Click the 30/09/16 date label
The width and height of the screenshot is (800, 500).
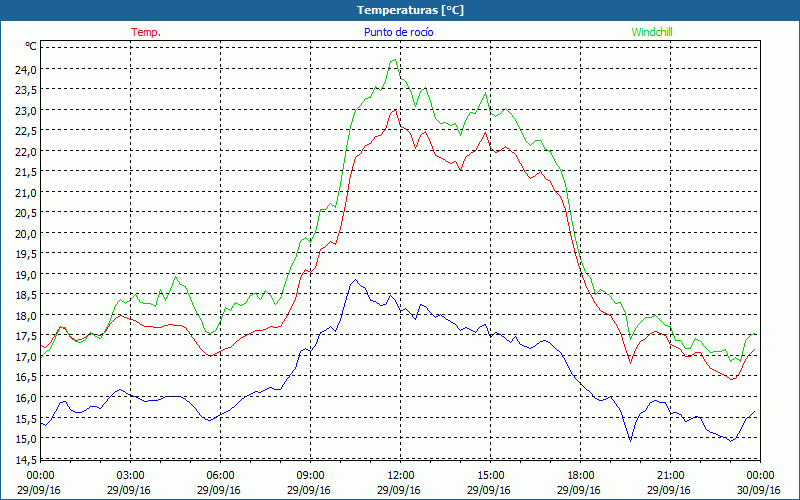[760, 490]
